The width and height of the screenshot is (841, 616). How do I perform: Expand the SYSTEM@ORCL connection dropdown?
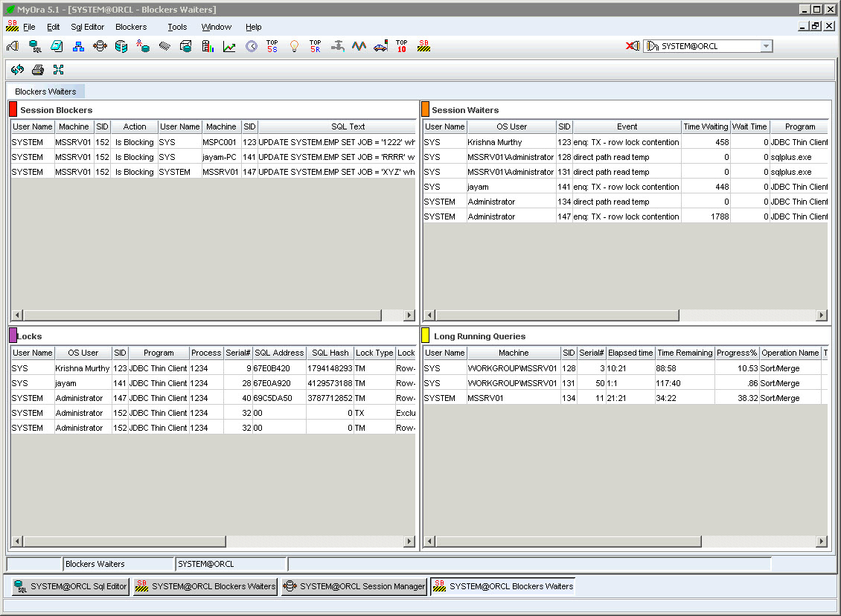tap(766, 46)
